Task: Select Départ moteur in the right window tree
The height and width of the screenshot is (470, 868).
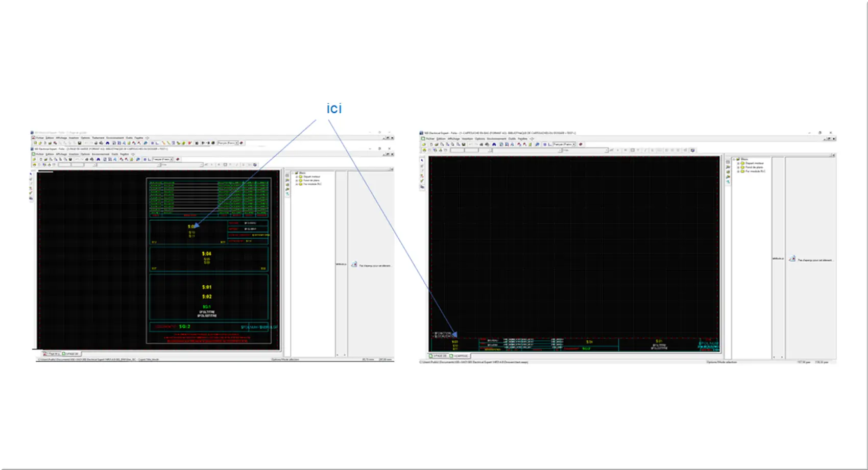Action: [755, 163]
